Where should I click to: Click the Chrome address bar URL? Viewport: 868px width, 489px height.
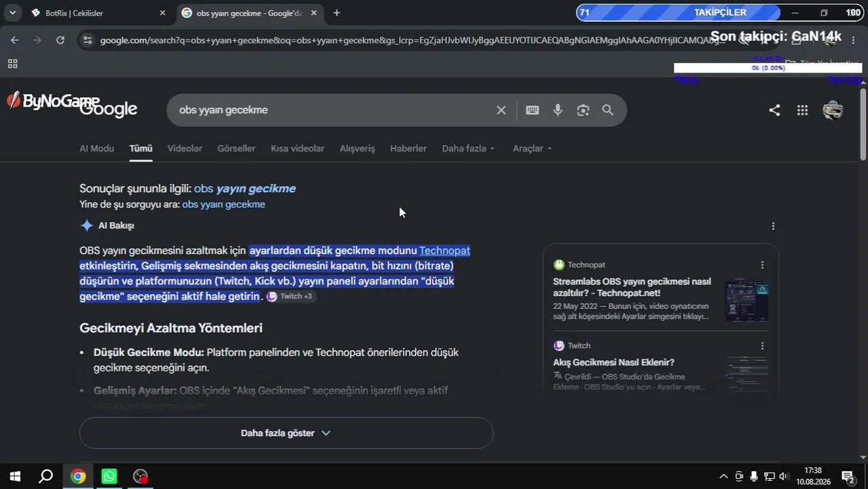(x=411, y=40)
